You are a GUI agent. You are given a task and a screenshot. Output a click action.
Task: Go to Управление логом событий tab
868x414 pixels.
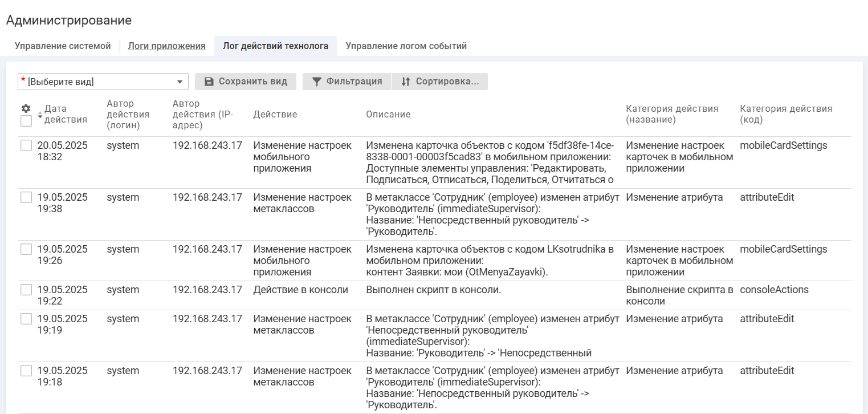pyautogui.click(x=406, y=46)
